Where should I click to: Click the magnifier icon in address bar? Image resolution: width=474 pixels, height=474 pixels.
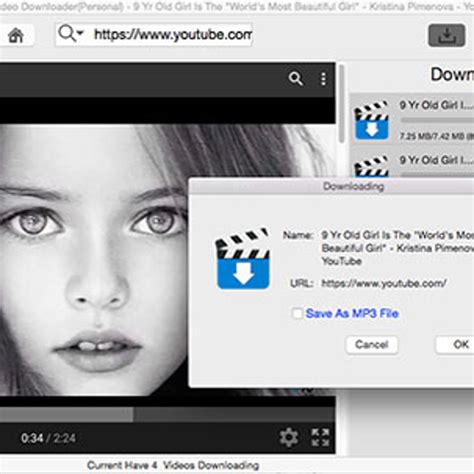click(x=67, y=33)
